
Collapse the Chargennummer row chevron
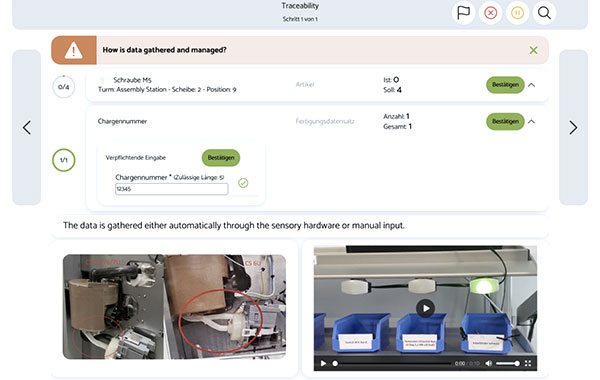532,122
